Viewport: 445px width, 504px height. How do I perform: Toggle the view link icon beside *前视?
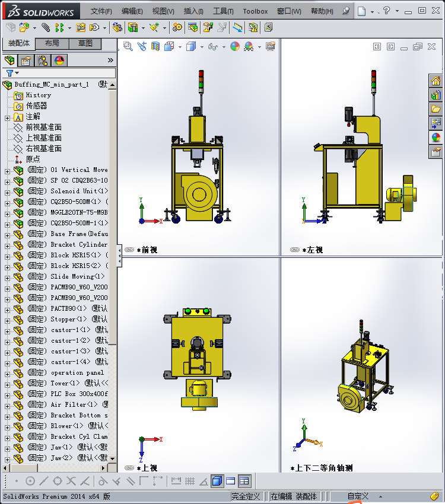[129, 250]
